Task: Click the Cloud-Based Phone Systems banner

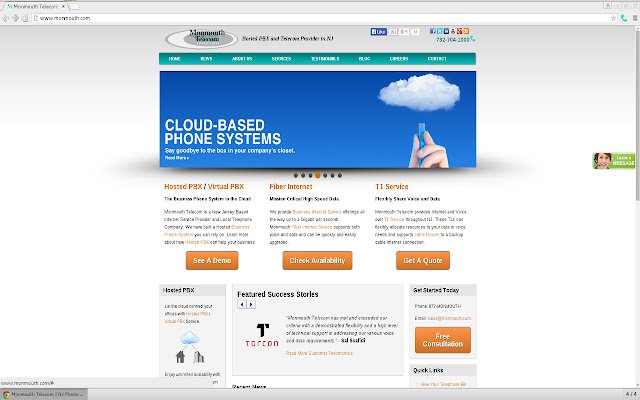Action: coord(318,119)
